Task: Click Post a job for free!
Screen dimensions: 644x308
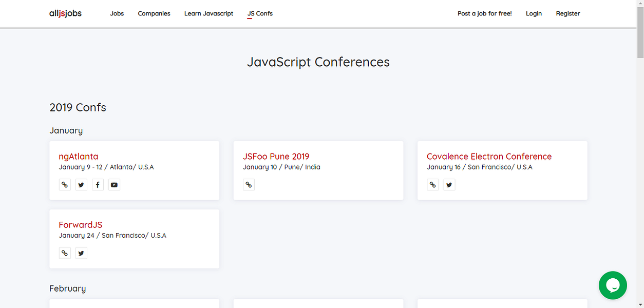Action: tap(485, 13)
